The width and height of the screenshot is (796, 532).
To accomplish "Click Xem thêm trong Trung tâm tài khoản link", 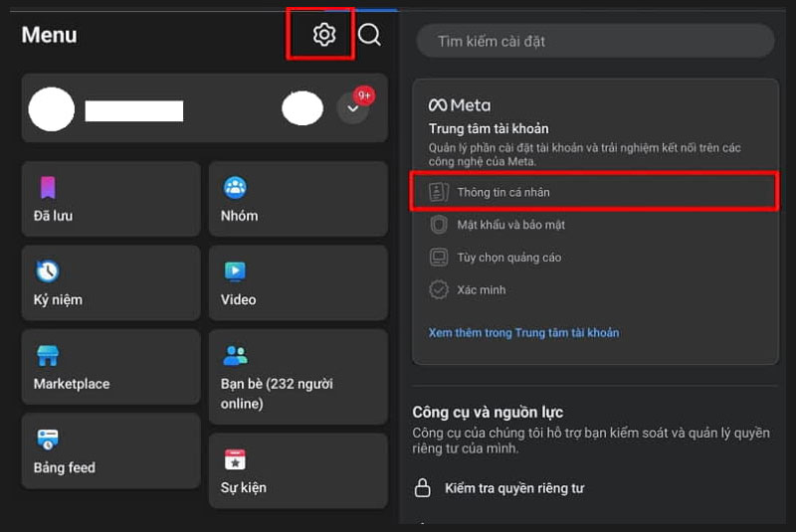I will pyautogui.click(x=523, y=332).
